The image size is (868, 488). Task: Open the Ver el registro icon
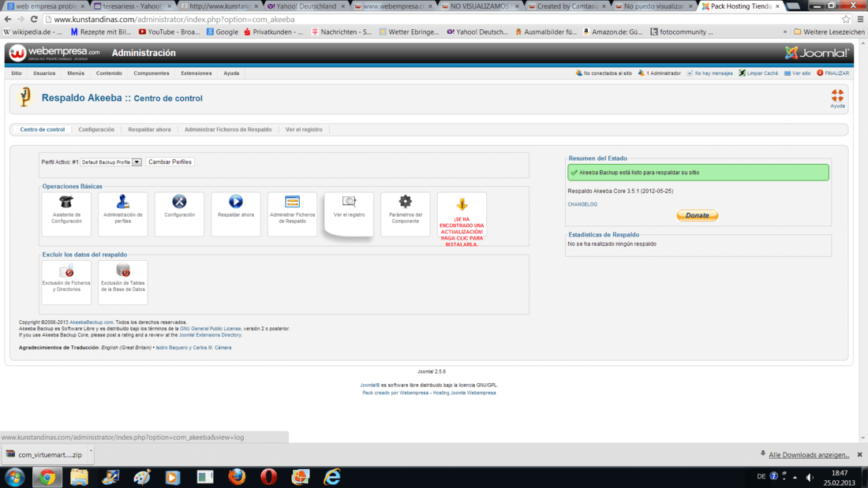[x=349, y=214]
